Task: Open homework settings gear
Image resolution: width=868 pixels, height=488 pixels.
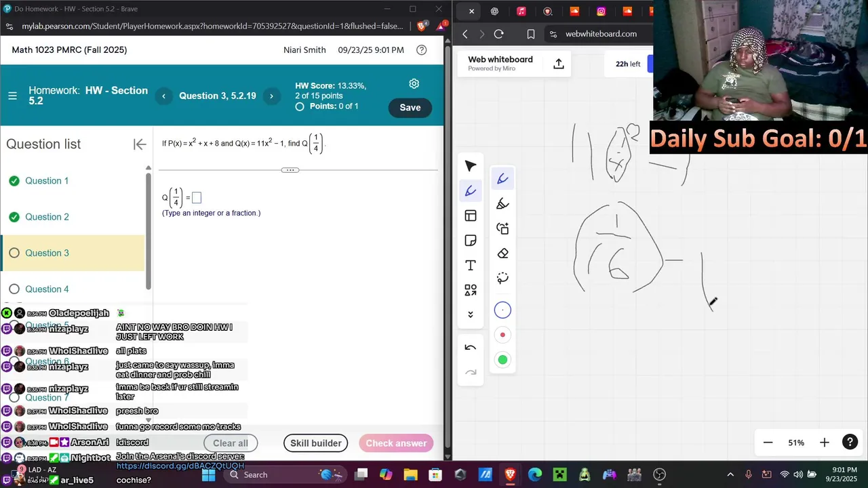Action: [414, 83]
